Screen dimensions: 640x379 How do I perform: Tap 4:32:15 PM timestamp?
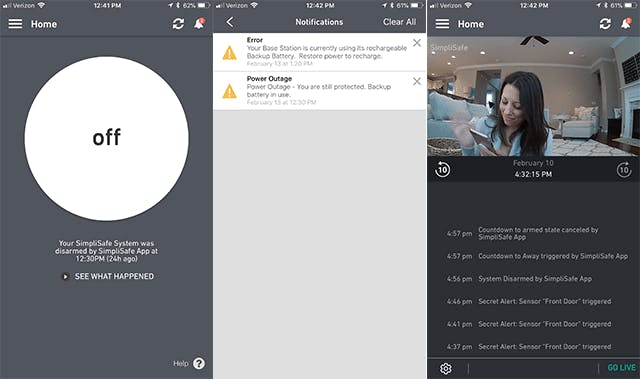click(x=533, y=174)
